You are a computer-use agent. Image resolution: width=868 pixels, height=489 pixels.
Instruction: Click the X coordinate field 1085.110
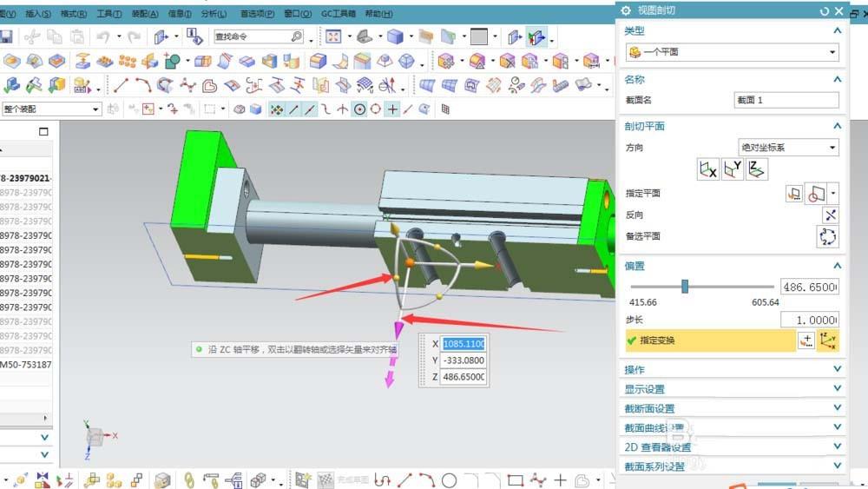coord(464,344)
